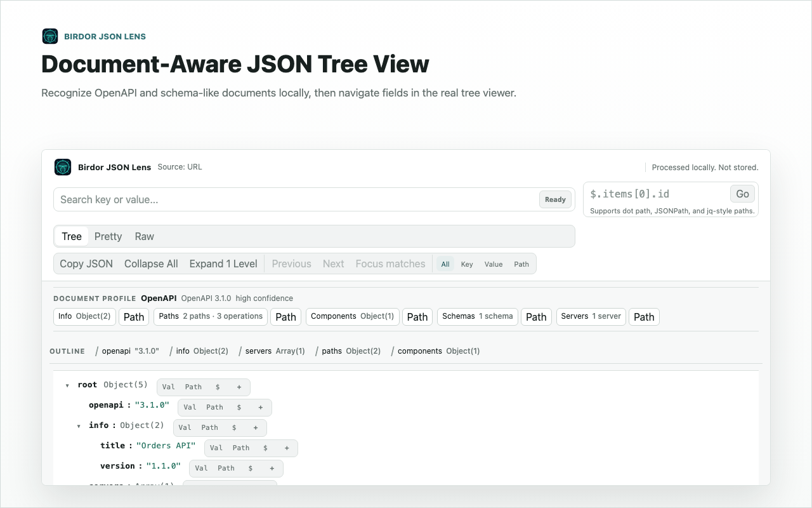Click the OpenAPI document profile label
This screenshot has width=812, height=508.
(x=159, y=298)
